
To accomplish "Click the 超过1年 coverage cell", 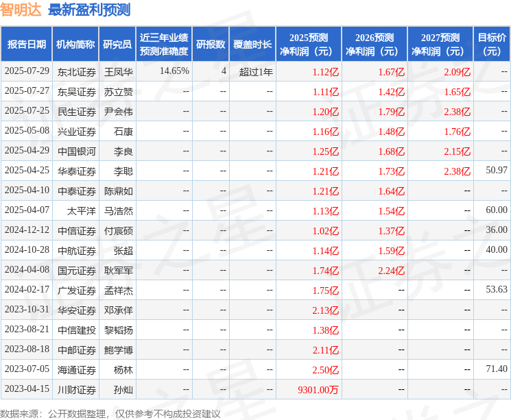I will 256,72.
